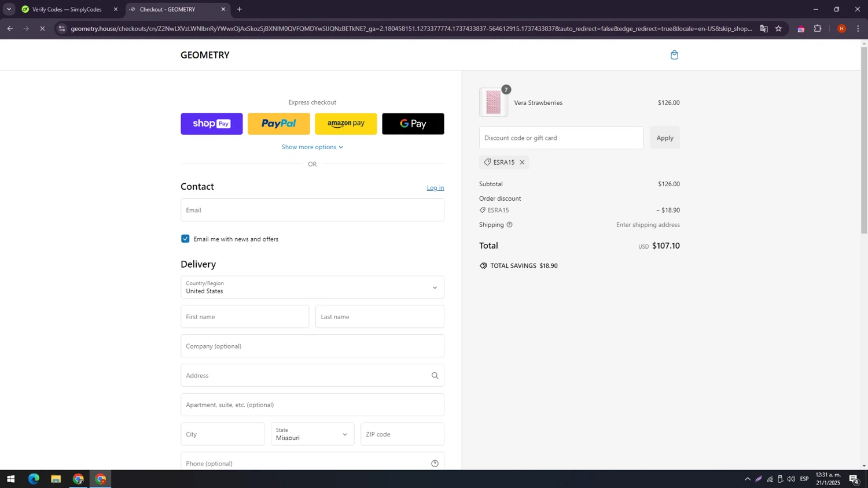Open the action center notifications icon
Image resolution: width=868 pixels, height=488 pixels.
coord(854,479)
